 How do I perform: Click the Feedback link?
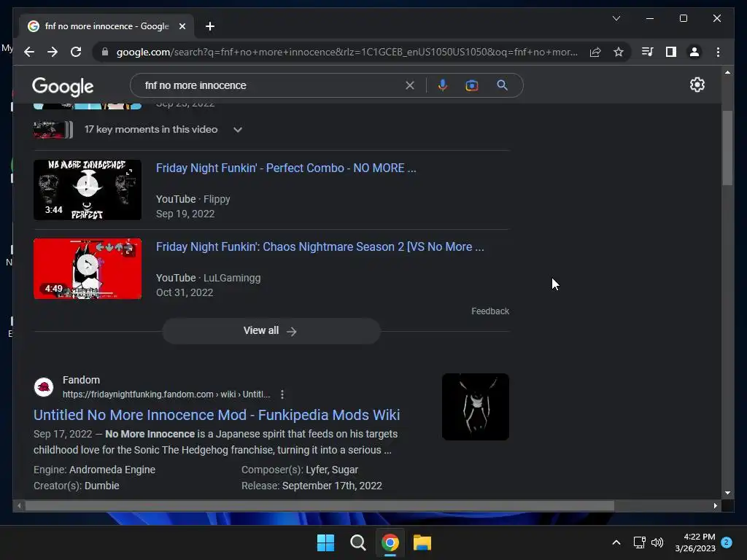[x=490, y=311]
